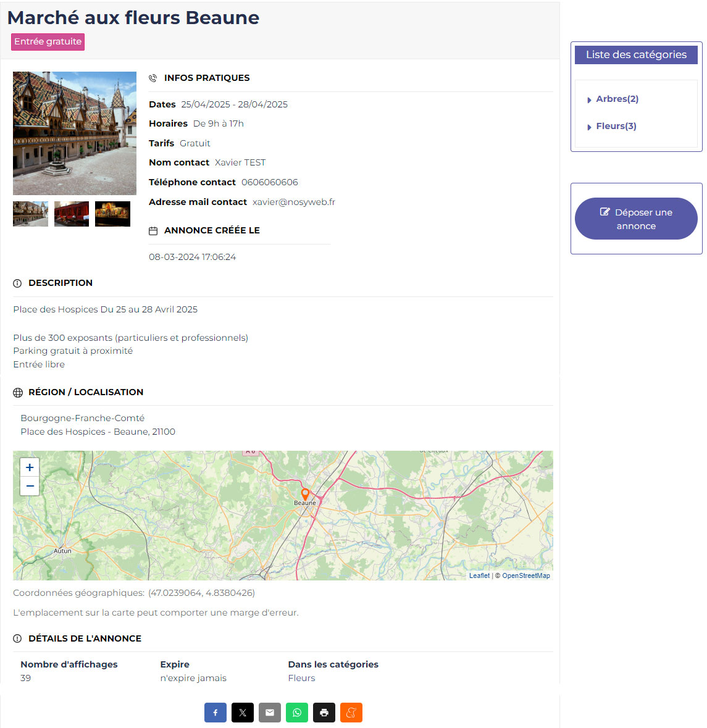Click the n'expire jamais value
707x728 pixels.
point(193,678)
